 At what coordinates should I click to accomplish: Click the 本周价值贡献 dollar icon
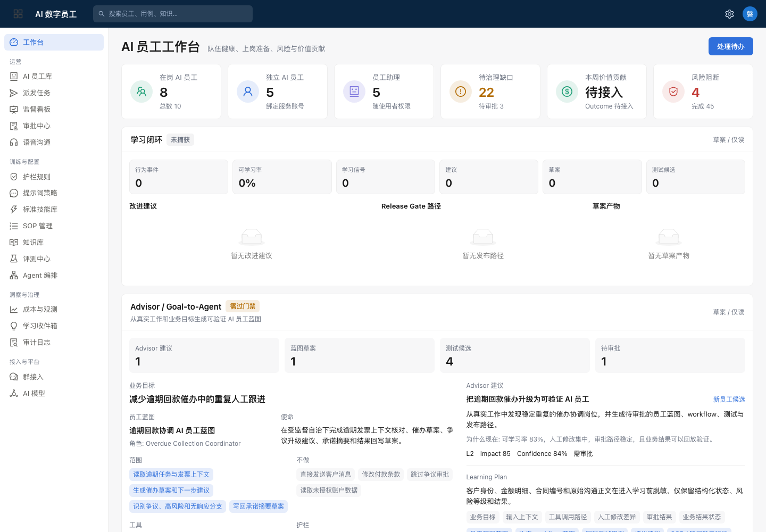[567, 92]
